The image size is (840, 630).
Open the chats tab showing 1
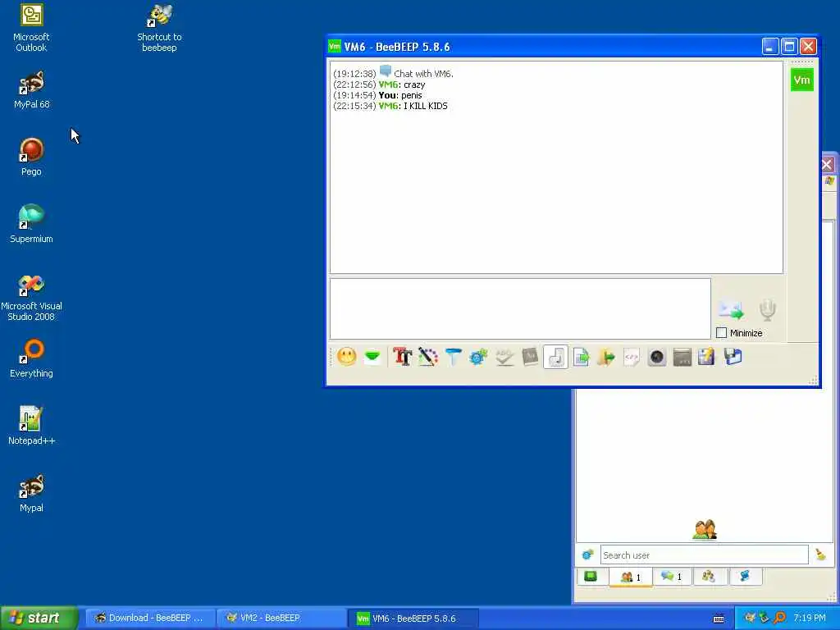point(672,577)
